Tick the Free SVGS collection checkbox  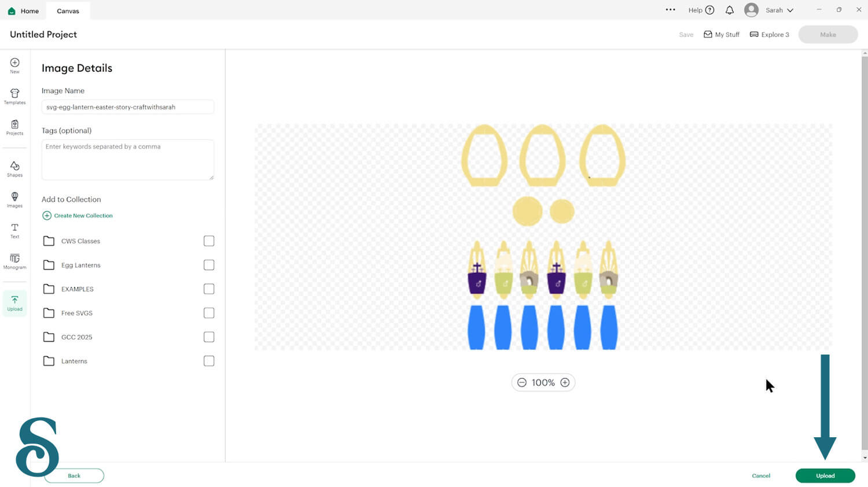click(x=209, y=313)
